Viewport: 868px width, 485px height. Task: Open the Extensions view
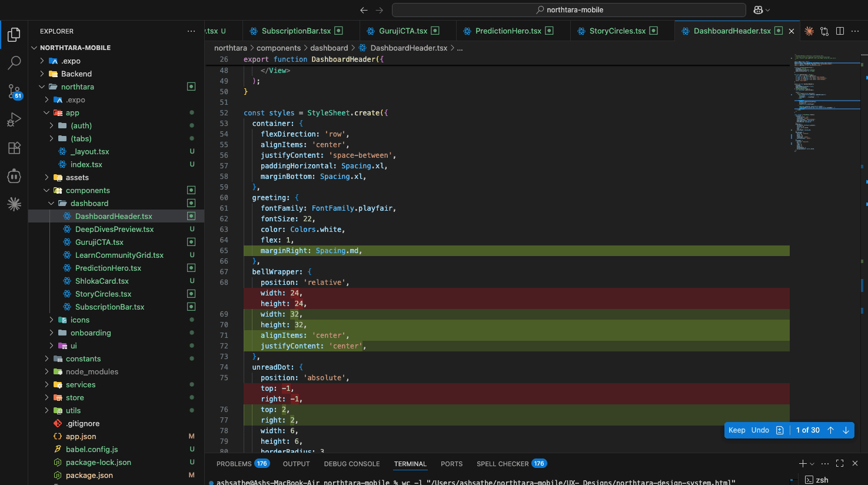pos(14,148)
